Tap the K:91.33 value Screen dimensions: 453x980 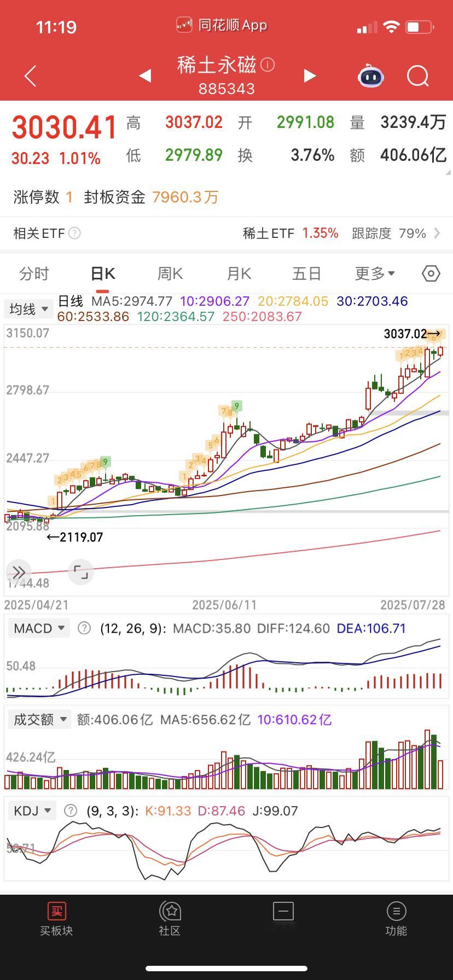click(168, 811)
